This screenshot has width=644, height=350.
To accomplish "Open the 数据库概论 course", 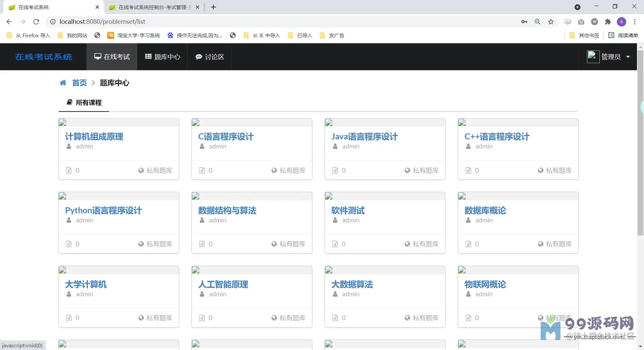I will click(485, 210).
